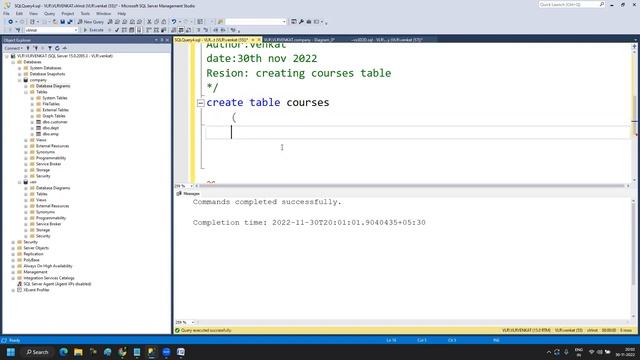Expand the Server Objects node

13,248
